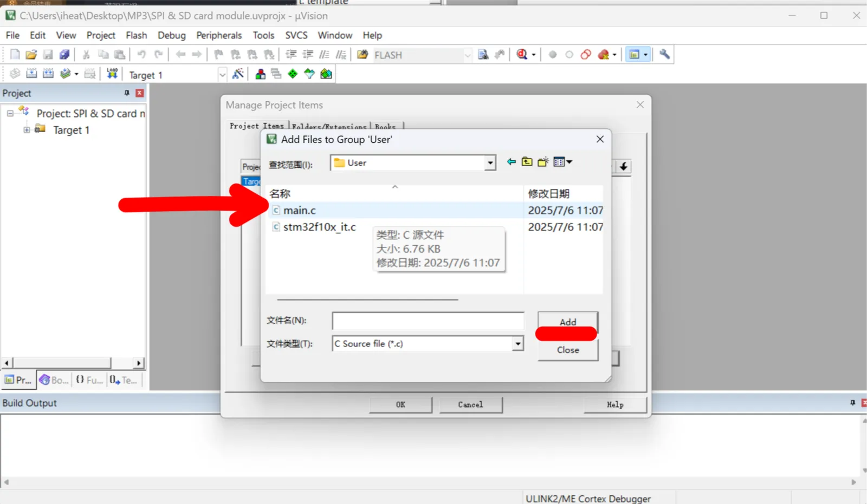Click the Create New Folder icon

[x=543, y=161]
